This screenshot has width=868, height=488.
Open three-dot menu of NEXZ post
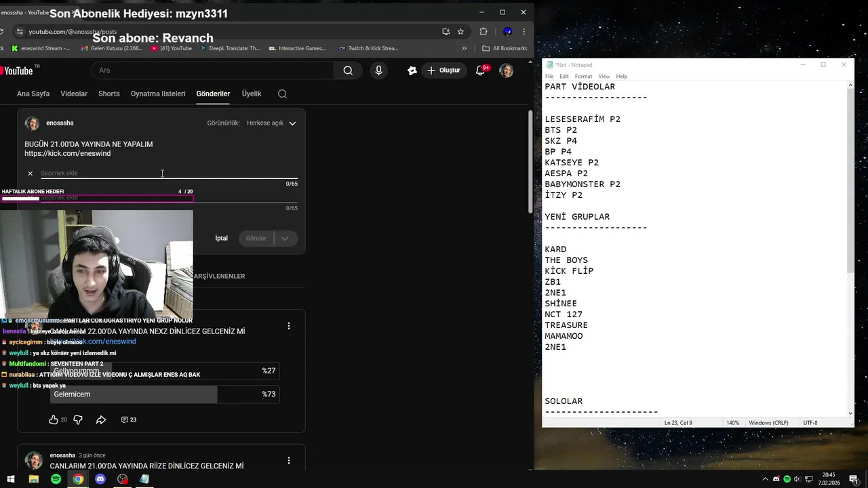coord(289,326)
